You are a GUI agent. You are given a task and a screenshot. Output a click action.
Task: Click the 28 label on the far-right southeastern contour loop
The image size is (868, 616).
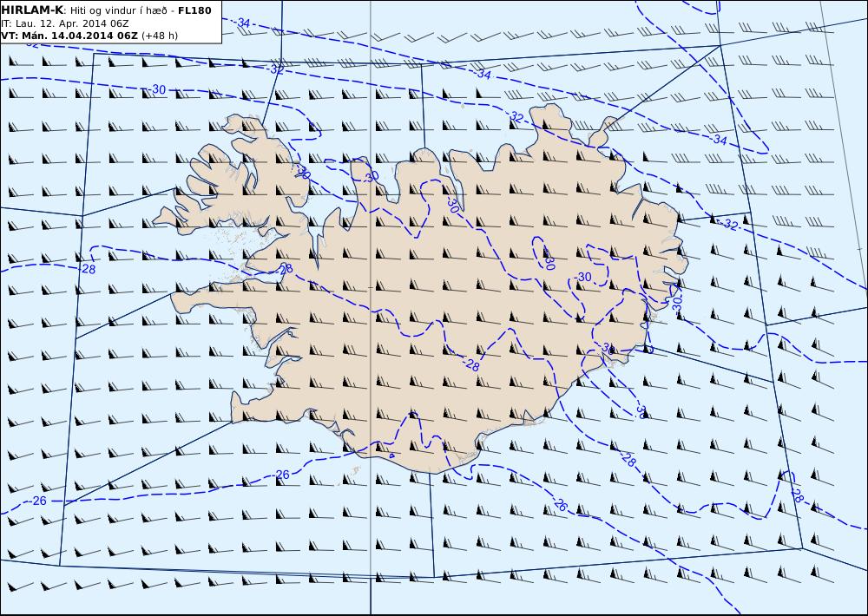(797, 495)
